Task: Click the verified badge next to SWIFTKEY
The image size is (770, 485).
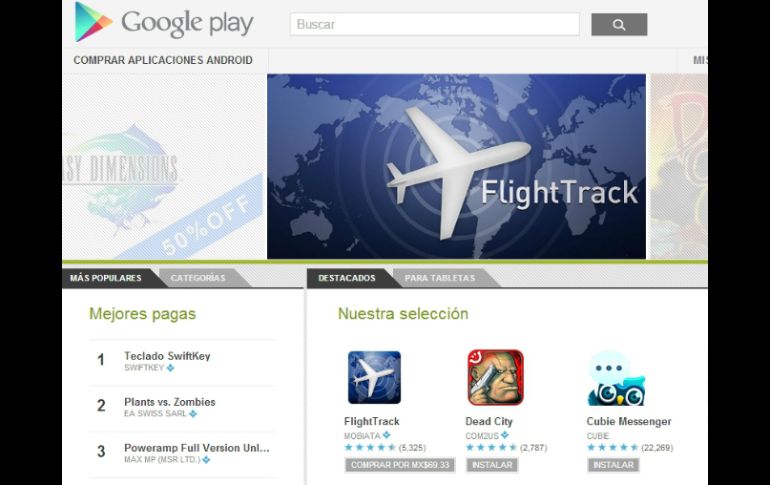Action: (170, 368)
